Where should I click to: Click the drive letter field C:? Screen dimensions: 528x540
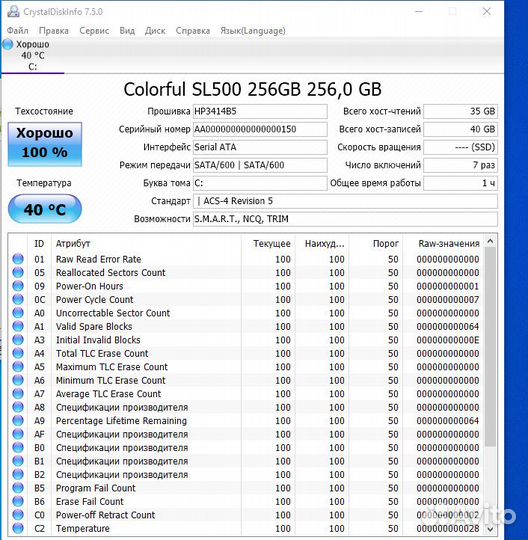point(260,183)
